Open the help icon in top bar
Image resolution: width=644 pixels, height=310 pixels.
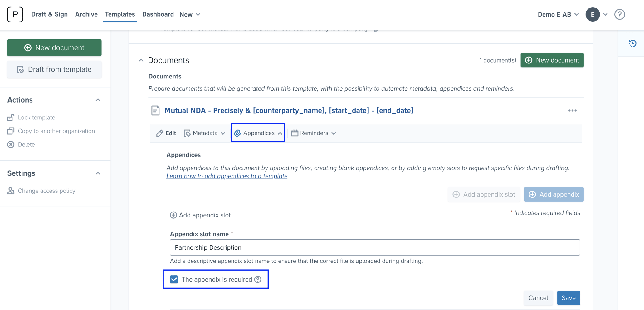click(x=620, y=14)
